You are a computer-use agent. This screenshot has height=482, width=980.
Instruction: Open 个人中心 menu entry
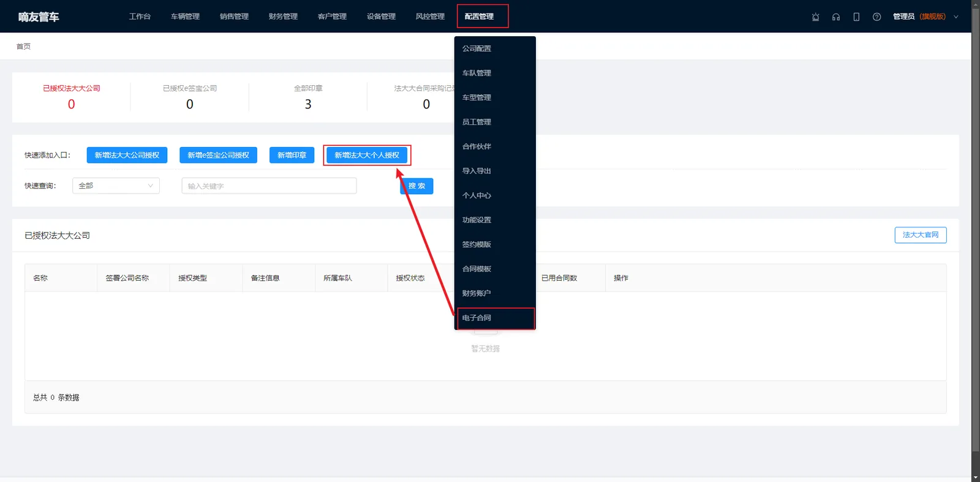coord(495,195)
